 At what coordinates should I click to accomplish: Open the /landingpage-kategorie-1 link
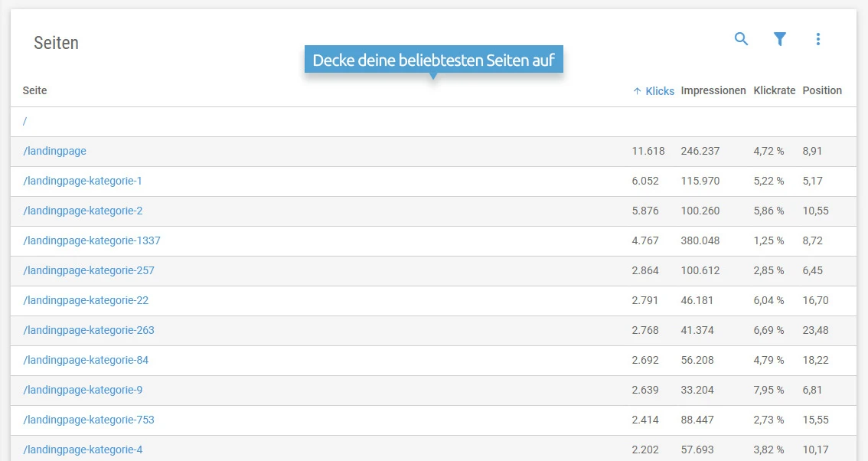point(83,181)
